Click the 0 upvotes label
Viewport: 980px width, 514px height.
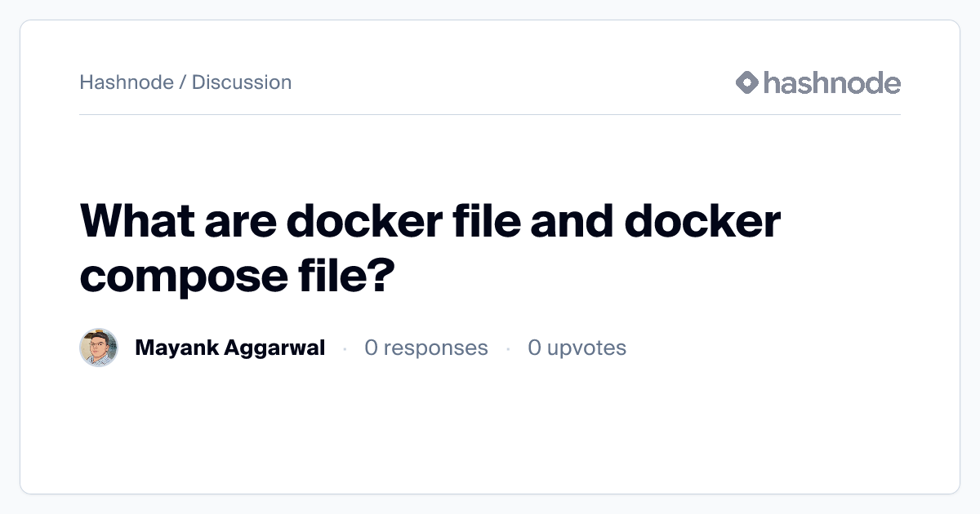tap(577, 348)
